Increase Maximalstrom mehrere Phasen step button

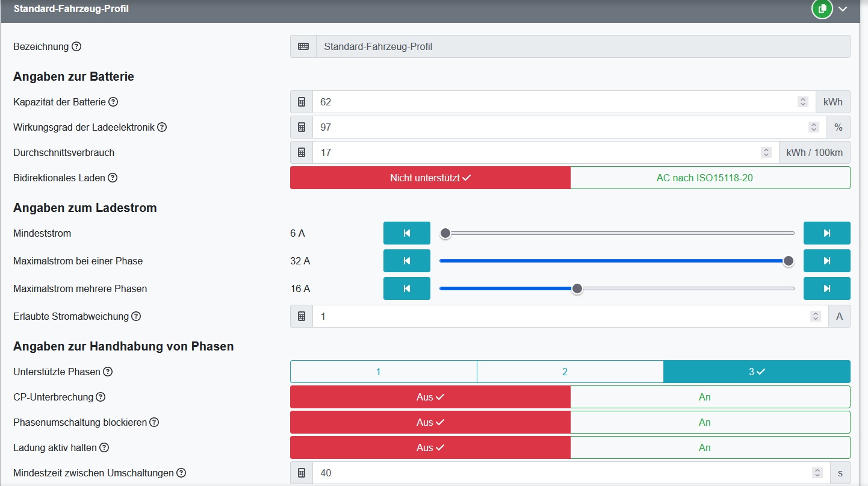tap(827, 288)
